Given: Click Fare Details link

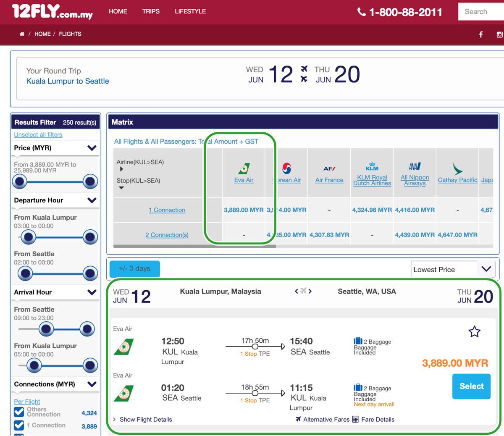Looking at the screenshot, I should tap(378, 419).
